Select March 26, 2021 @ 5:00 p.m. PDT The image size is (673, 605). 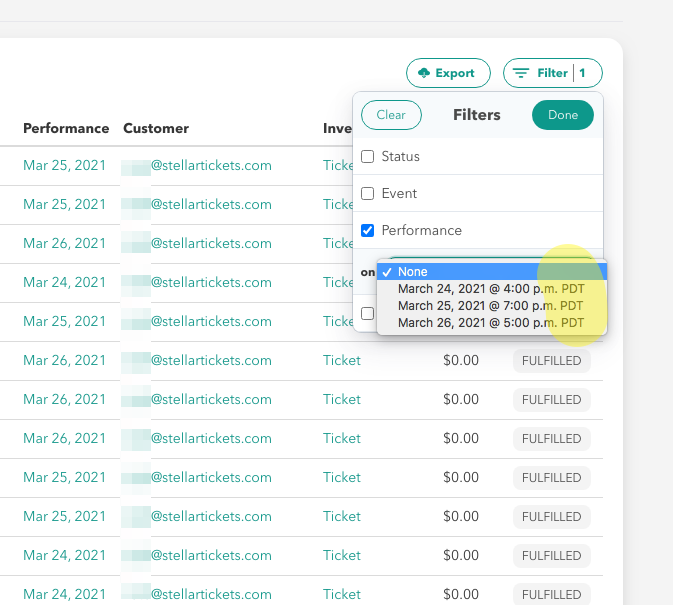coord(492,323)
